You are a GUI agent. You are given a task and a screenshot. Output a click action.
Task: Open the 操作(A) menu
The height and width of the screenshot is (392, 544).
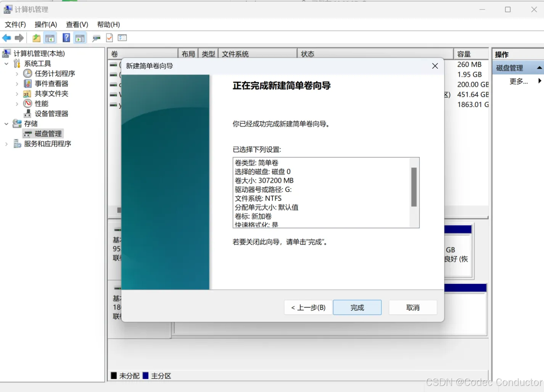pos(46,24)
